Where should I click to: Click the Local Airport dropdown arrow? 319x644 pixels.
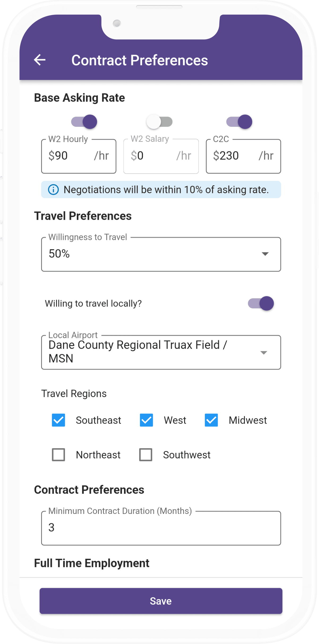264,353
